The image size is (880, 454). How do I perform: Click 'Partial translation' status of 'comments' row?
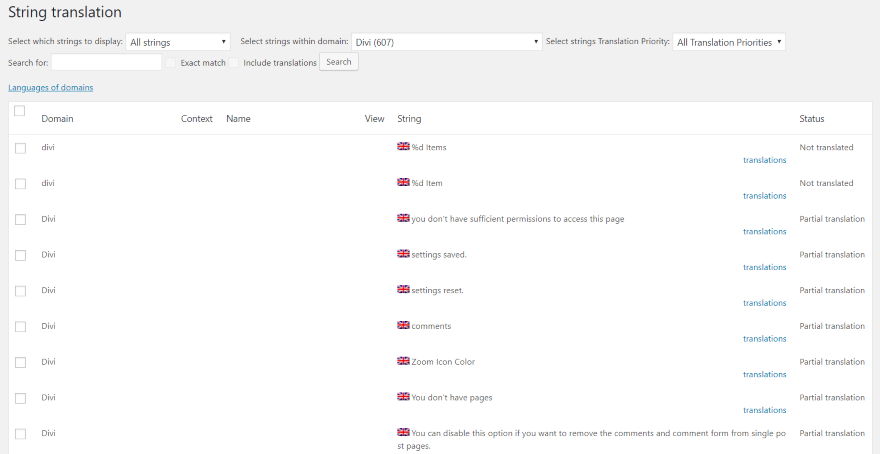point(832,326)
